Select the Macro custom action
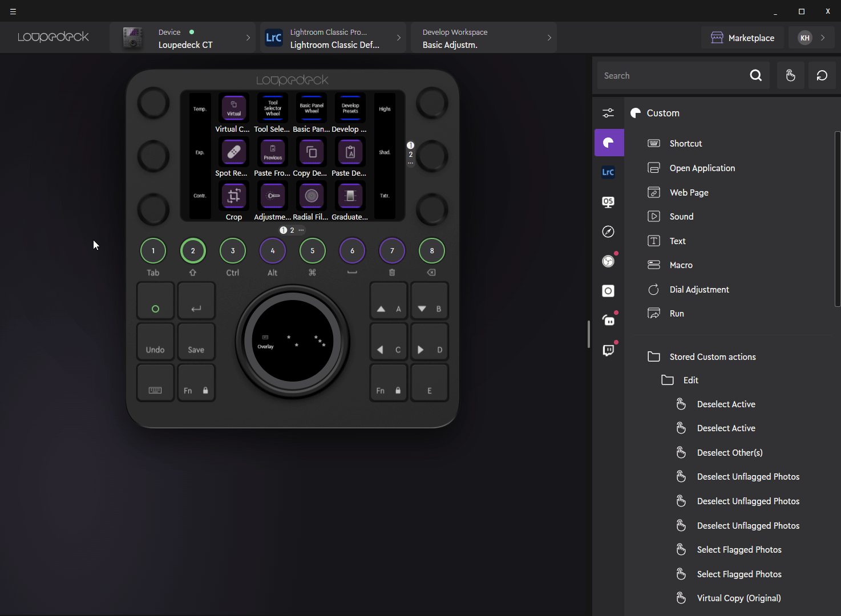 click(681, 265)
